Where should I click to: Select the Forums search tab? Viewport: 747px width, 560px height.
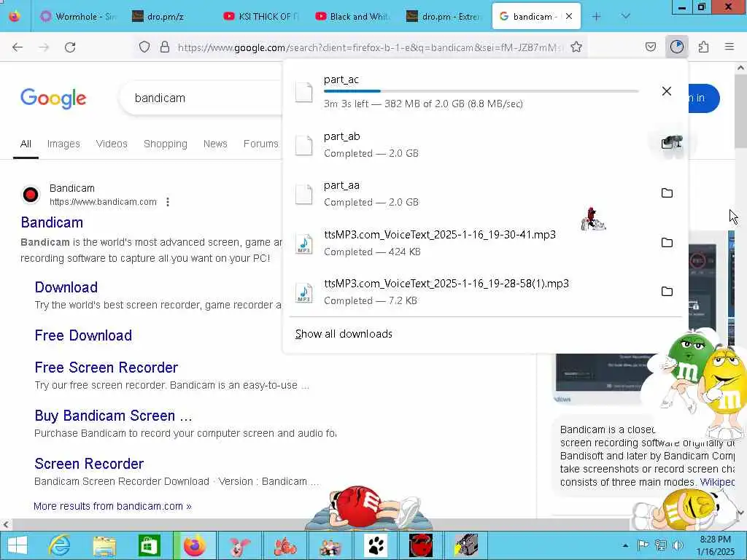[x=260, y=144]
